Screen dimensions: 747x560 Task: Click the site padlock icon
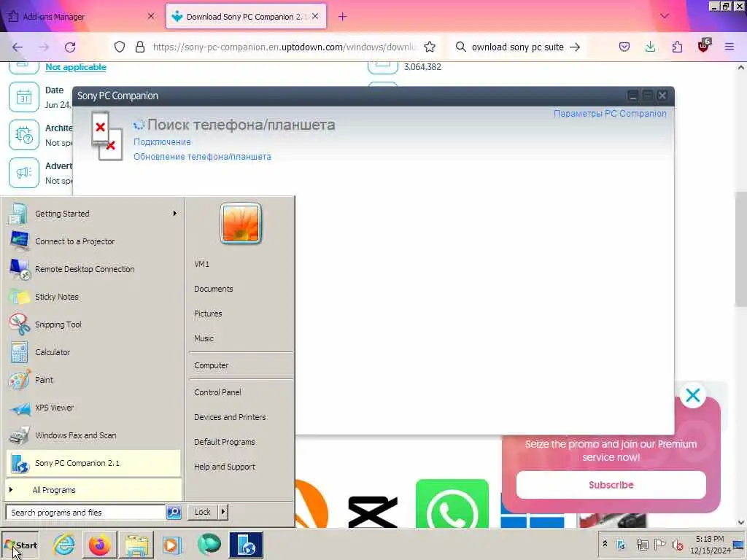pos(140,47)
